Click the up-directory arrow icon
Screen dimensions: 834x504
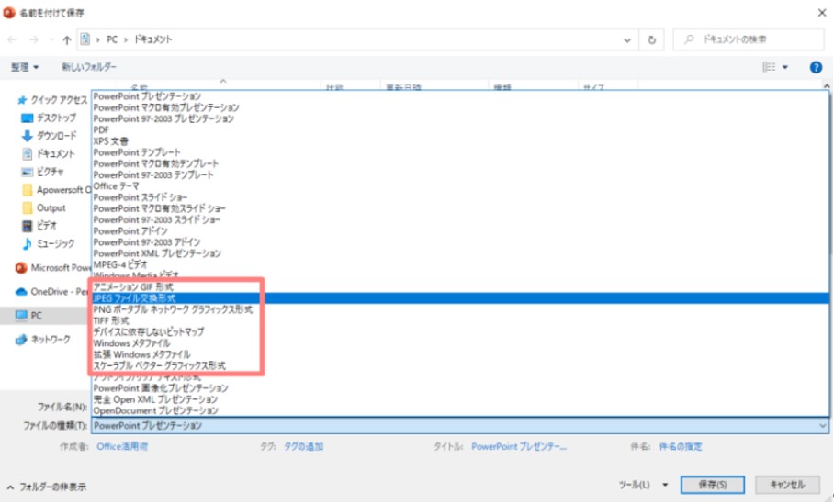(66, 40)
